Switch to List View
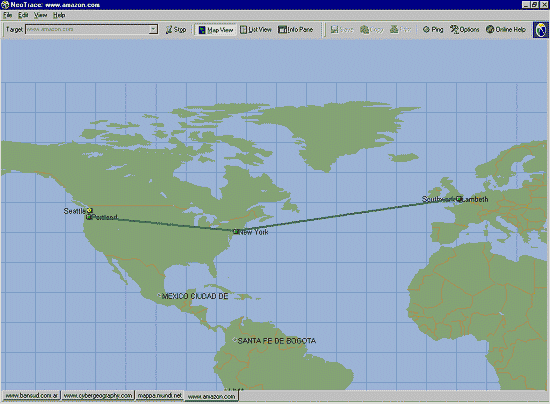The height and width of the screenshot is (404, 550). coord(256,30)
